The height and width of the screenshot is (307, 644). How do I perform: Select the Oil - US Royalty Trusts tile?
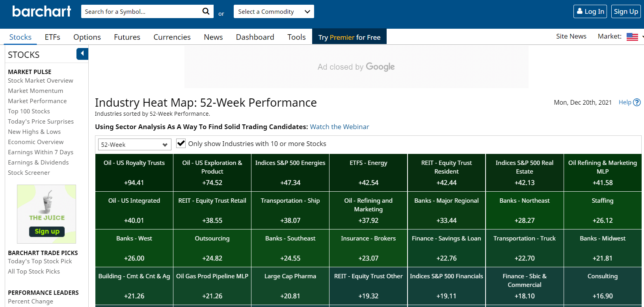coord(134,172)
